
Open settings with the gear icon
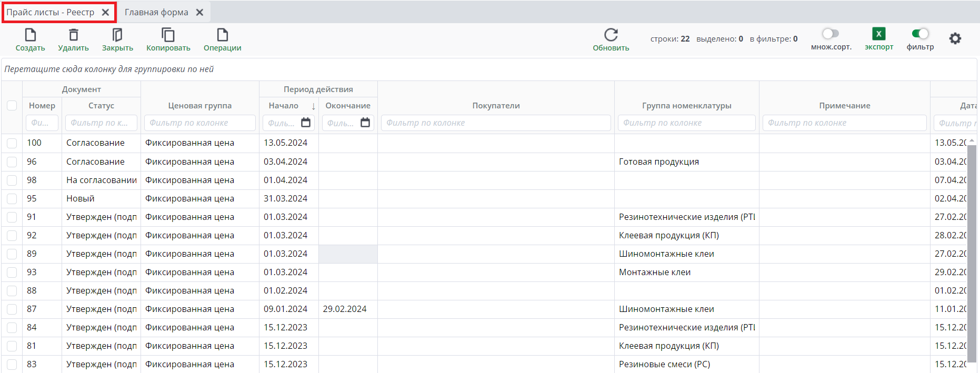955,38
